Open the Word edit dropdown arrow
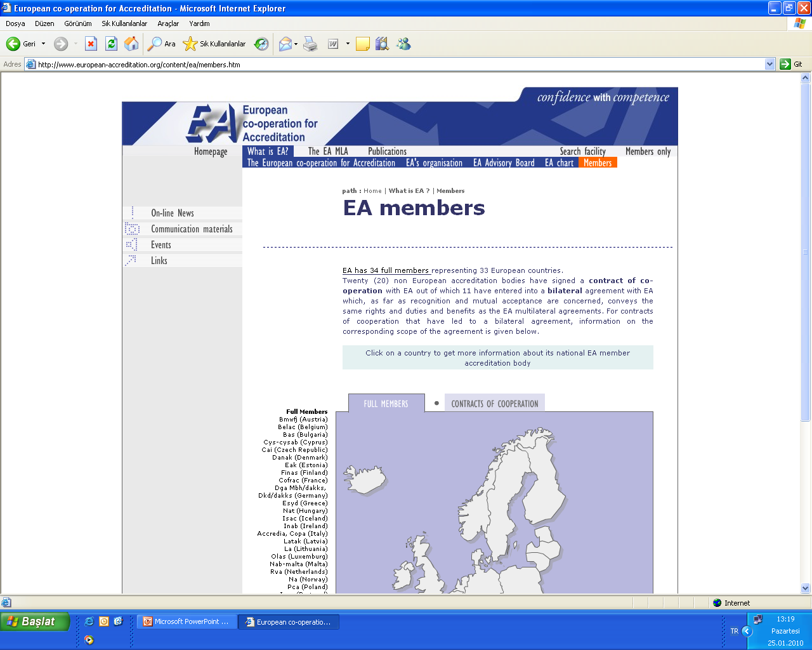This screenshot has height=650, width=812. coord(348,44)
